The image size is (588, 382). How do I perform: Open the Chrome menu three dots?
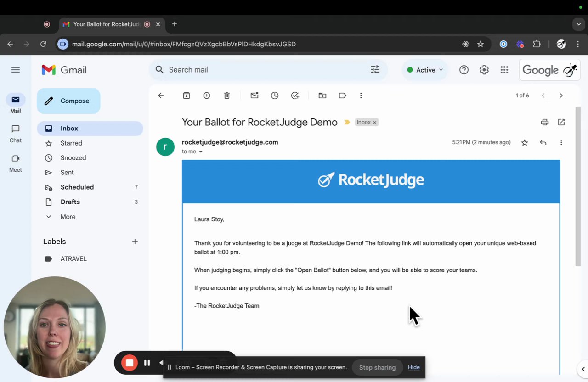(578, 44)
